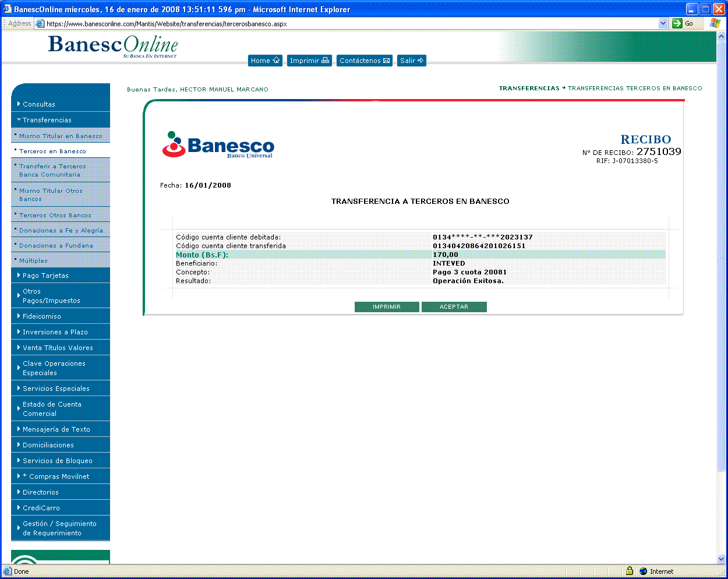Screen dimensions: 728x579
Task: Click the page icon in address bar
Action: pos(40,23)
